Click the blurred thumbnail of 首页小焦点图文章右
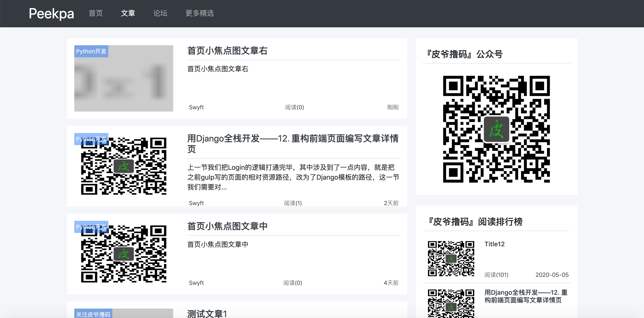This screenshot has width=644, height=318. [x=124, y=78]
